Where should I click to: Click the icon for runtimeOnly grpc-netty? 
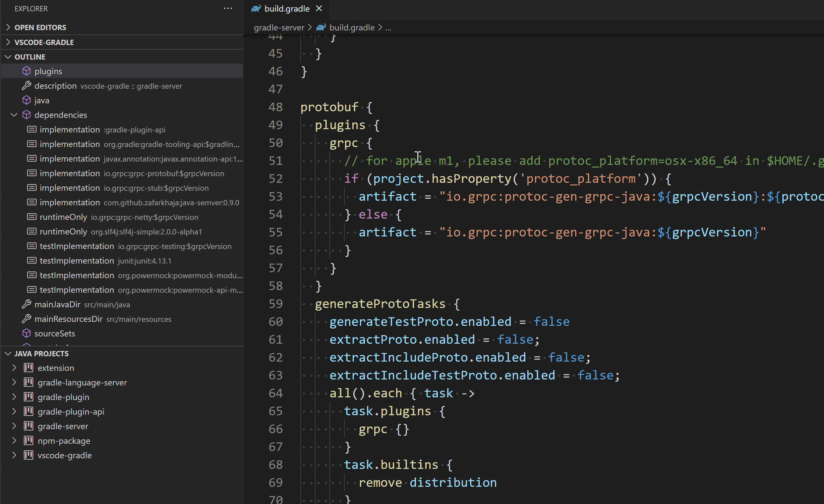pos(32,217)
